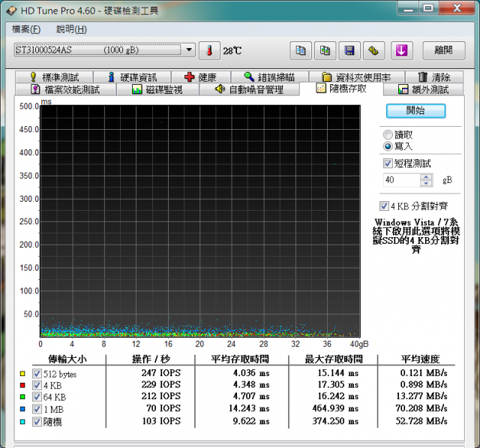Image resolution: width=480 pixels, height=448 pixels.
Task: Open the 檔案效能測試 tab
Action: [x=65, y=89]
